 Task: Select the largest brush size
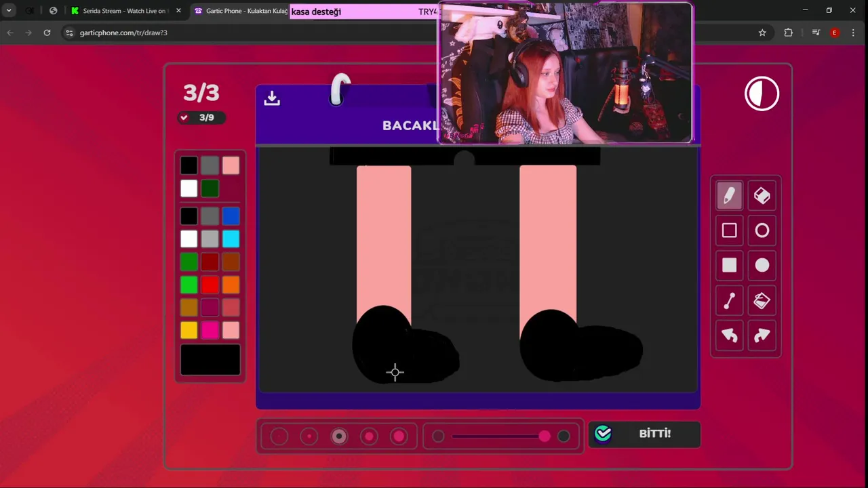tap(399, 436)
